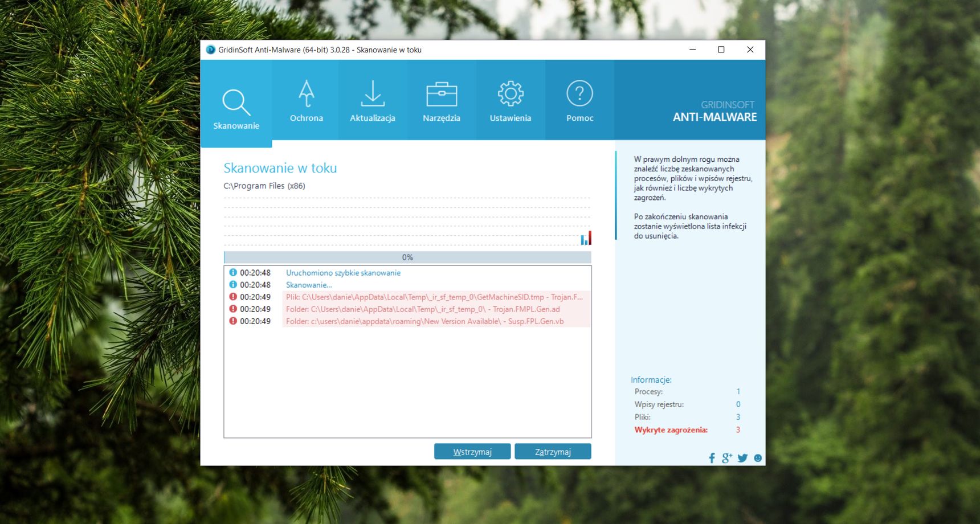980x524 pixels.
Task: Open the Twitter bird icon
Action: (742, 458)
